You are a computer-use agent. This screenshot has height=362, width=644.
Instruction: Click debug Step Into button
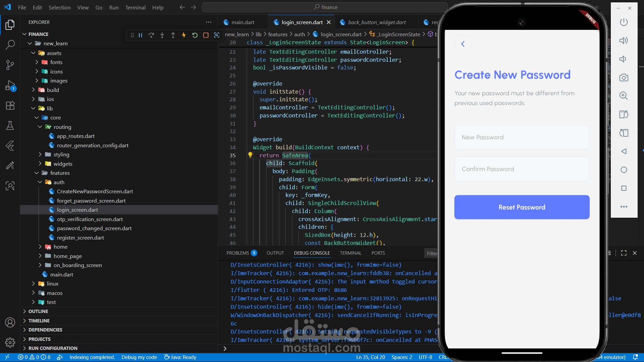coord(162,35)
